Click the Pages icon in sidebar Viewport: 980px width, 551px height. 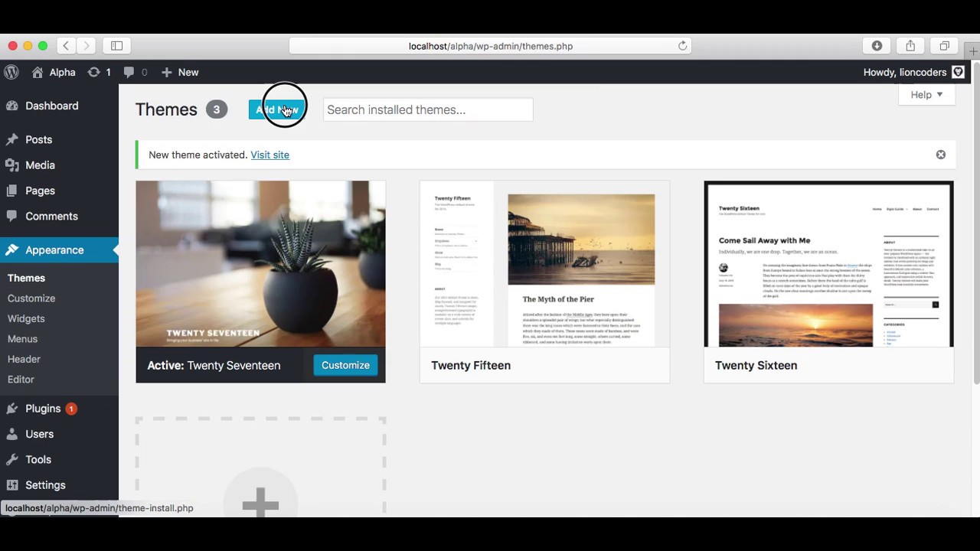(x=12, y=191)
